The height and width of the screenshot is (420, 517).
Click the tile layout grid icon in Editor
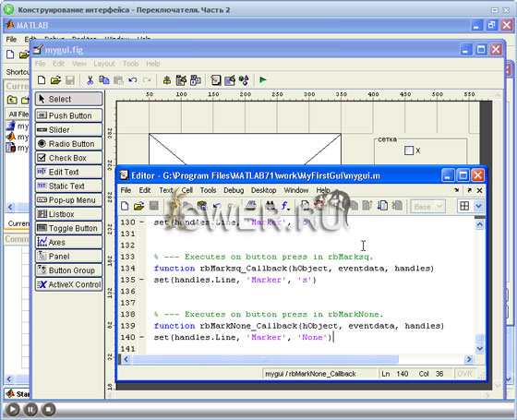(464, 206)
